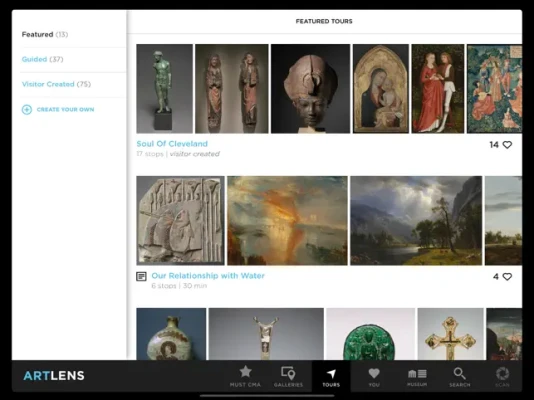Image resolution: width=534 pixels, height=400 pixels.
Task: Like the Our Relationship with Water heart
Action: (507, 277)
